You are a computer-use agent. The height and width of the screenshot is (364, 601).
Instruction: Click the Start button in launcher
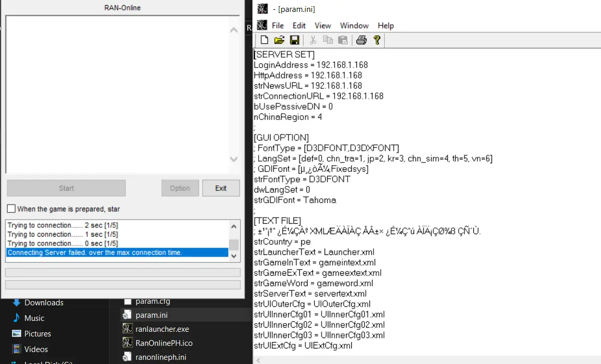pos(66,188)
